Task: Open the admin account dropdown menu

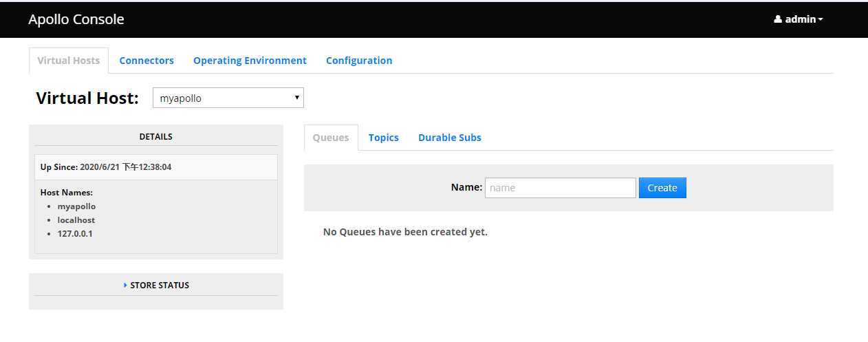Action: 799,19
